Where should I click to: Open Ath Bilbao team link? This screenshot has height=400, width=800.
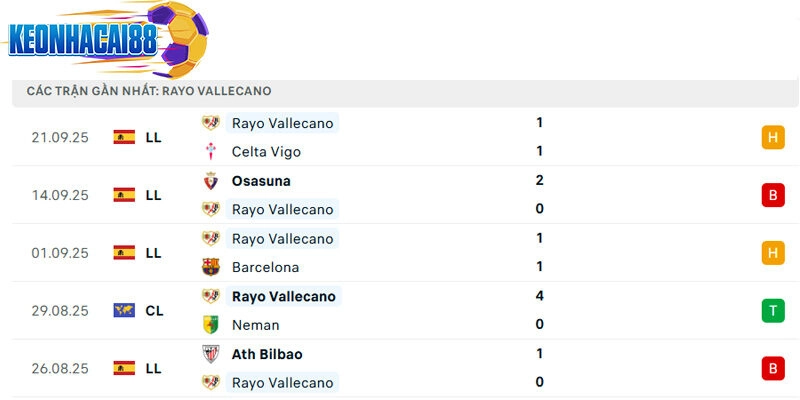point(266,354)
